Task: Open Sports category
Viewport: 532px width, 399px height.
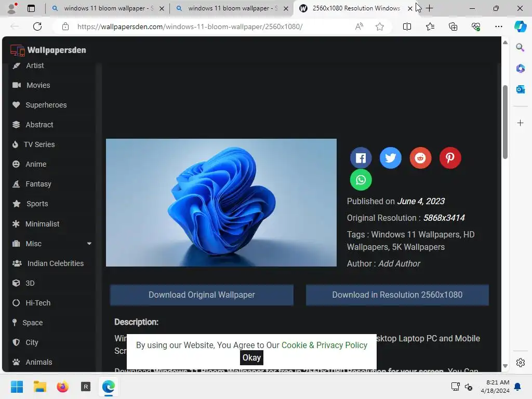Action: point(30,204)
